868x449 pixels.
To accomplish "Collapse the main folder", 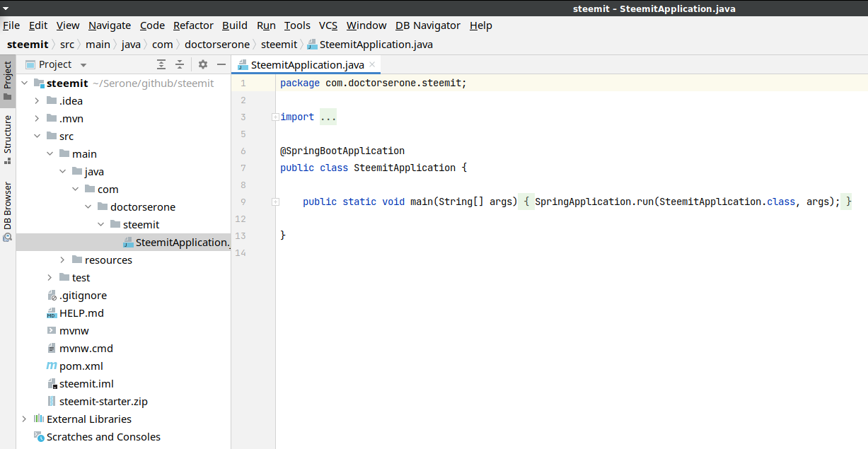I will (x=50, y=154).
